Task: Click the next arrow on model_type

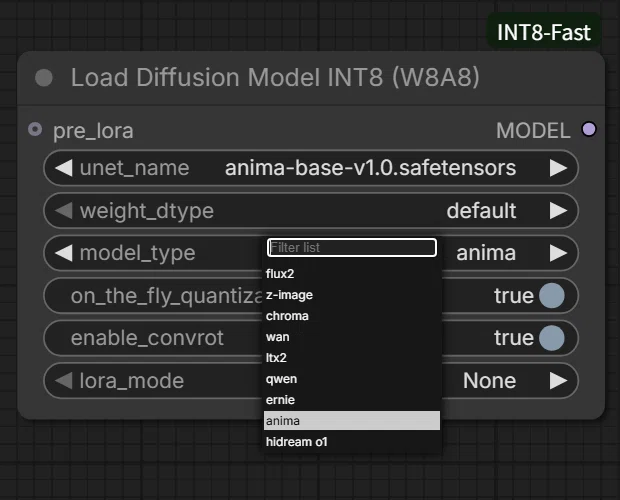Action: (558, 253)
